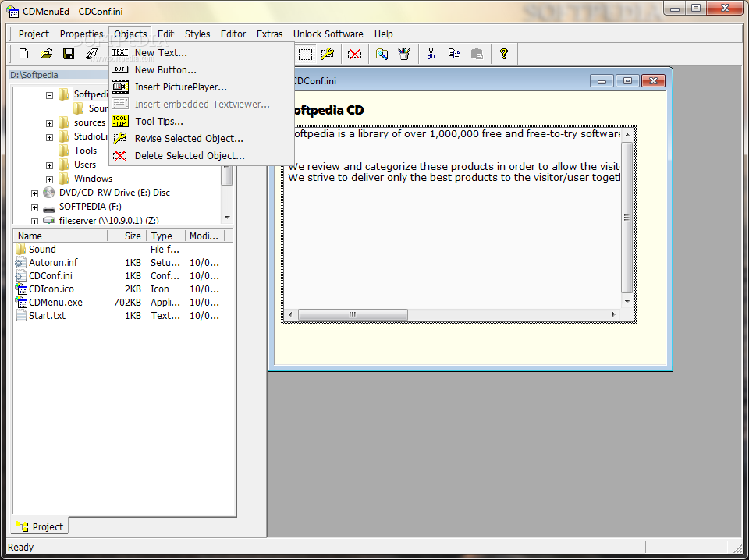This screenshot has width=749, height=560.
Task: Sort file list by Type column
Action: click(165, 236)
